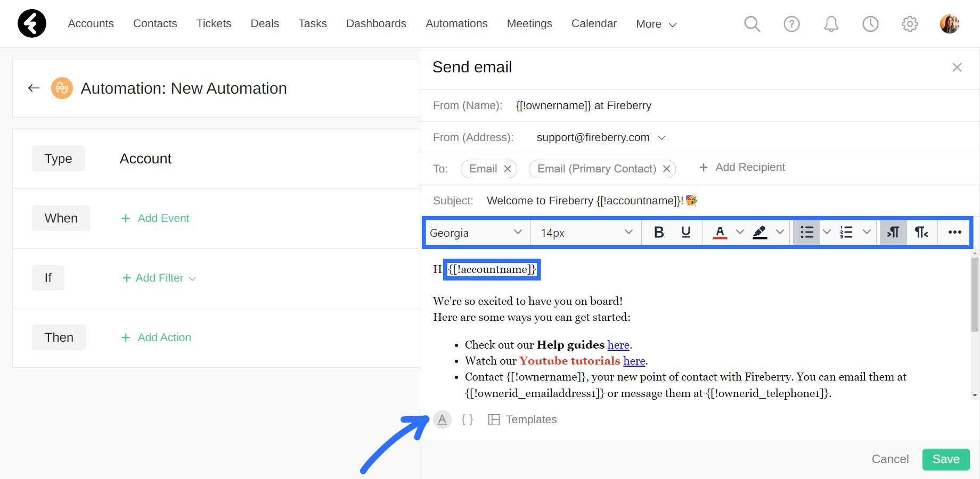This screenshot has height=479, width=980.
Task: Go to the Meetings tab
Action: click(x=529, y=23)
